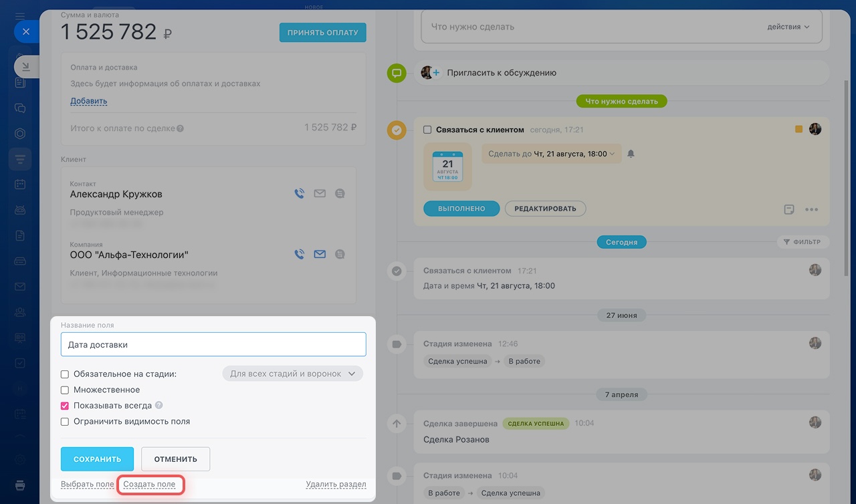
Task: Open chat with Александр Кружков via message icon
Action: (340, 194)
